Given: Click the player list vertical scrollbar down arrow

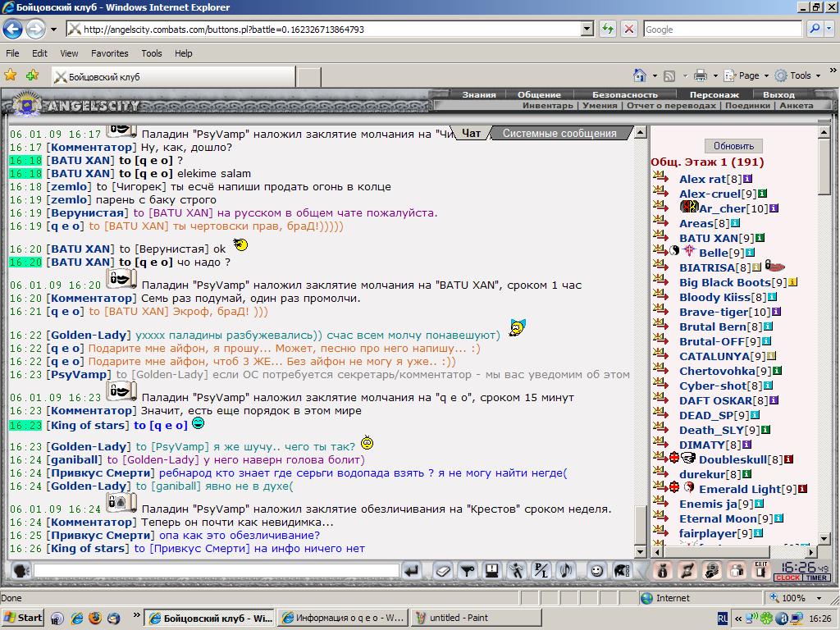Looking at the screenshot, I should point(824,538).
